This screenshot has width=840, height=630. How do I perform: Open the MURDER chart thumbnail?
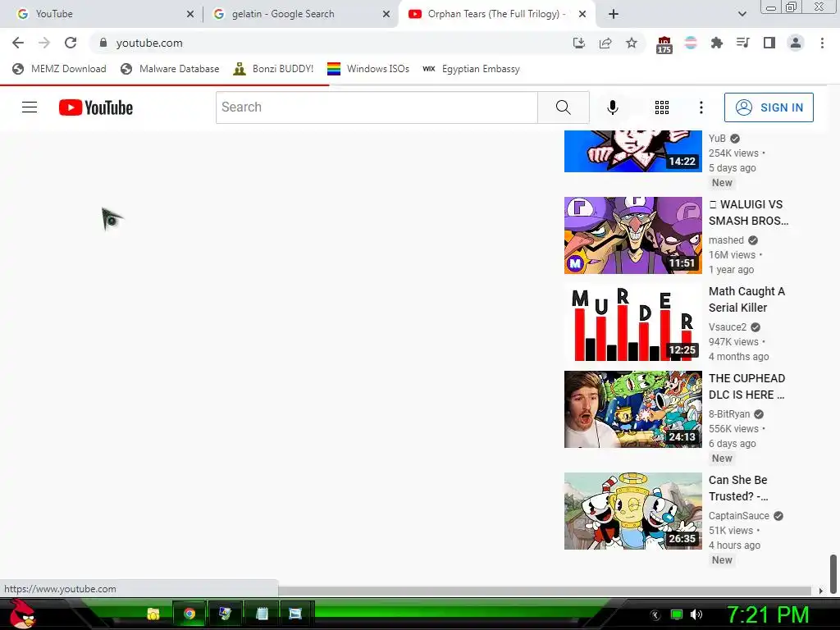[x=632, y=322]
